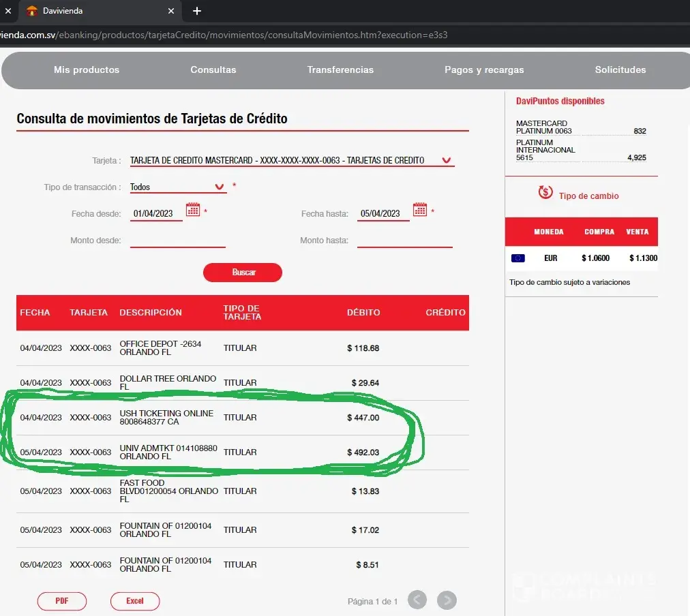Click the Tipo de cambio currency icon
This screenshot has width=690, height=616.
click(545, 192)
